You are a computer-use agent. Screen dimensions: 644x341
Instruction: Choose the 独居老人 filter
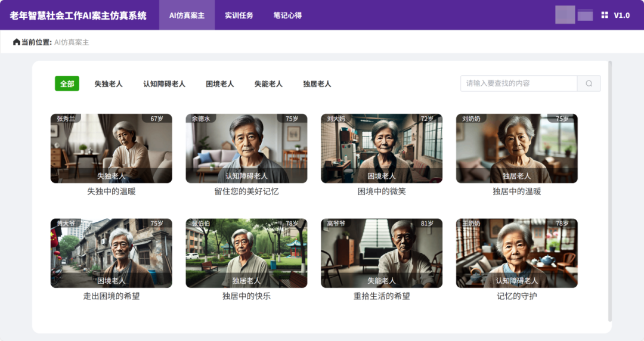[317, 84]
